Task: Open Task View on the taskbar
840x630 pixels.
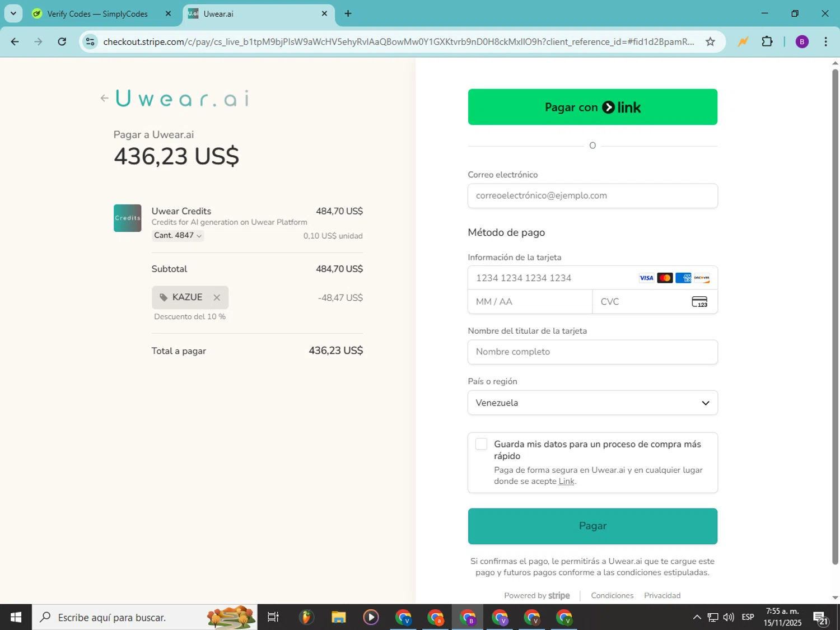Action: pos(273,617)
